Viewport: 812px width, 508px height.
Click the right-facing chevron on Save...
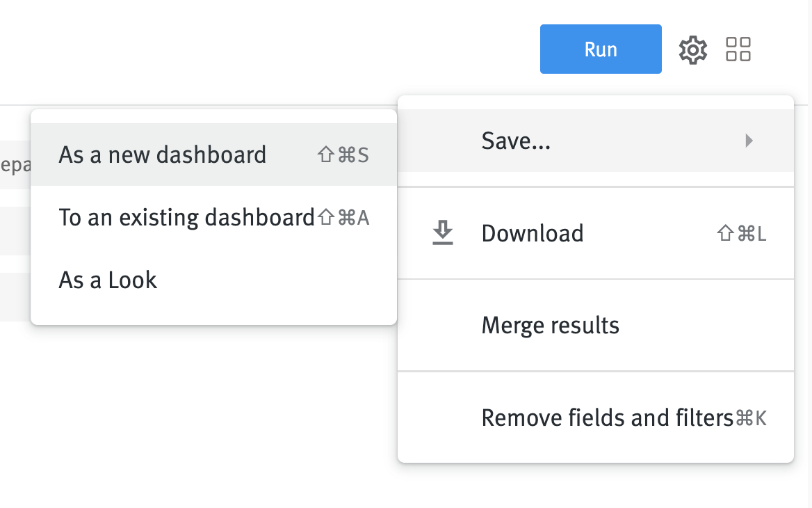pyautogui.click(x=749, y=140)
